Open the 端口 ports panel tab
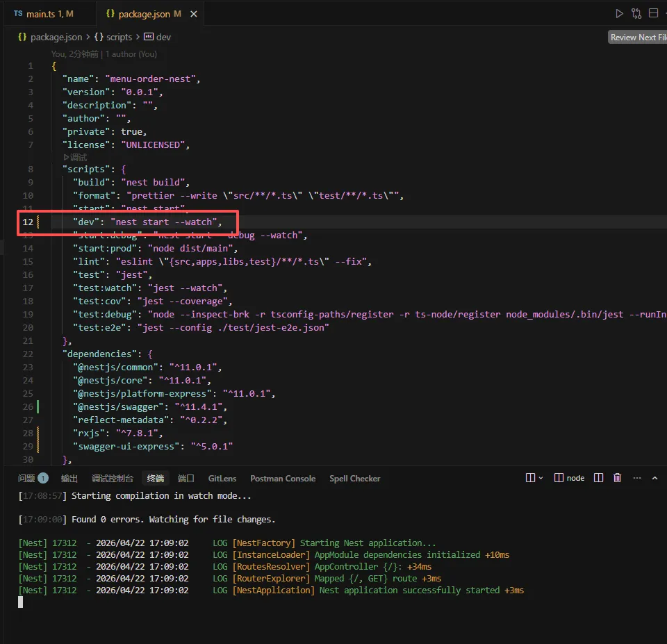 pyautogui.click(x=186, y=478)
